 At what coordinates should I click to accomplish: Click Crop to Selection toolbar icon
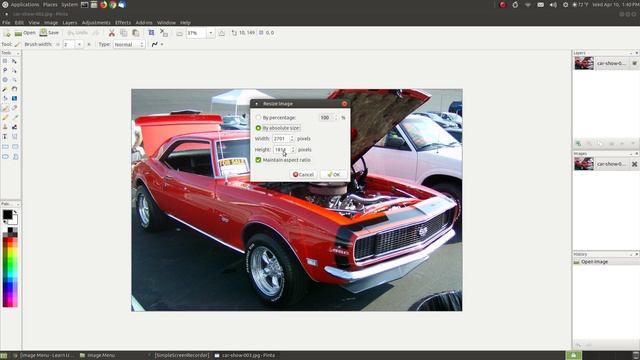(151, 33)
